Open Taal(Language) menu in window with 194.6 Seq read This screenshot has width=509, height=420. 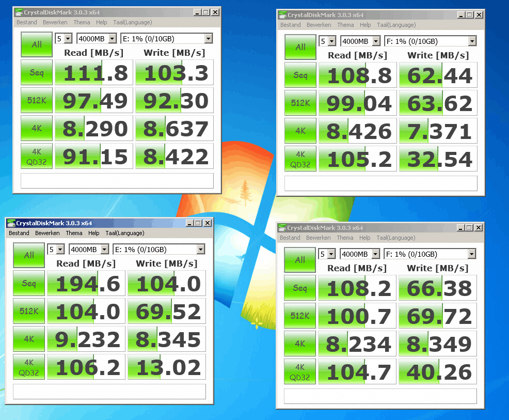coord(125,233)
